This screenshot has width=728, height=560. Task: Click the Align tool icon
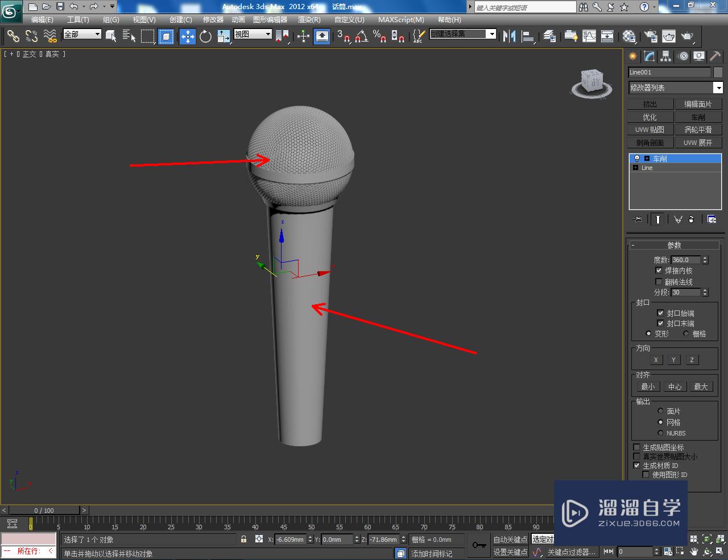(528, 36)
